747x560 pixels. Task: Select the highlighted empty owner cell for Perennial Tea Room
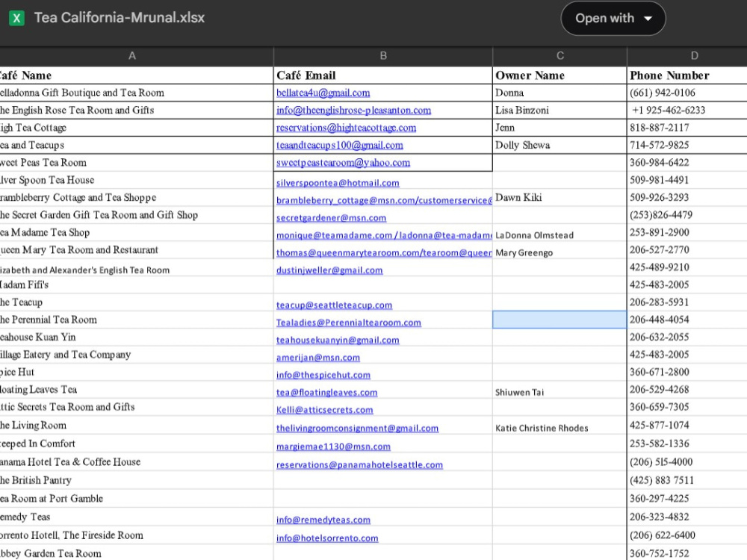[560, 320]
